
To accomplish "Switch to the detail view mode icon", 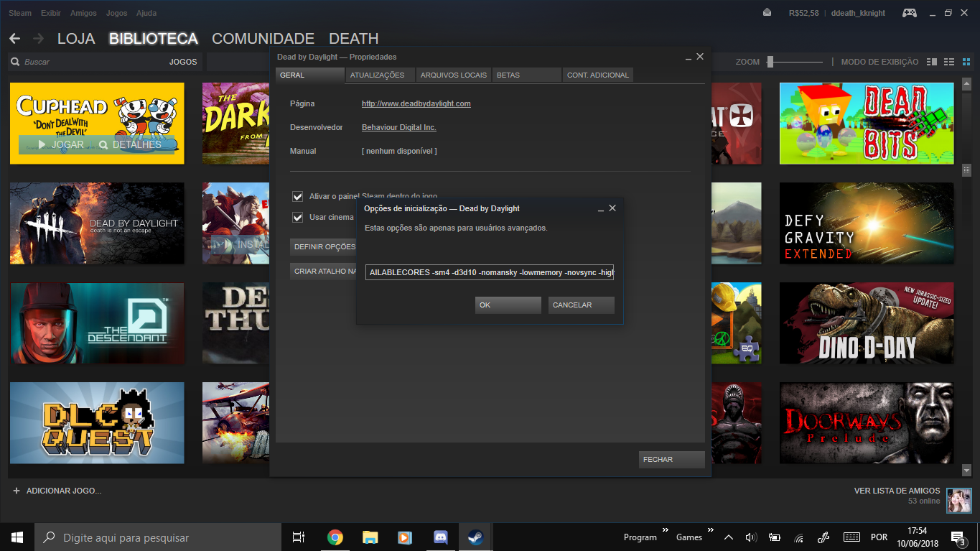I will [x=932, y=62].
